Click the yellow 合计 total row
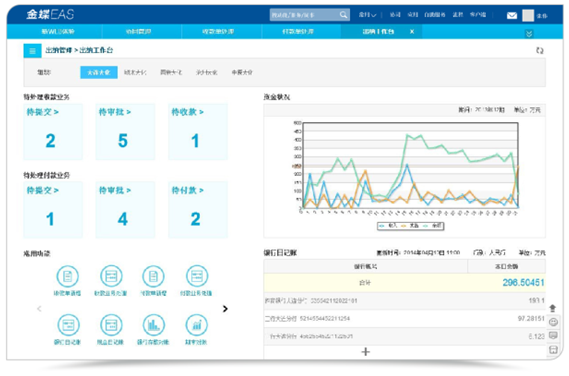The height and width of the screenshot is (376, 569). point(405,283)
